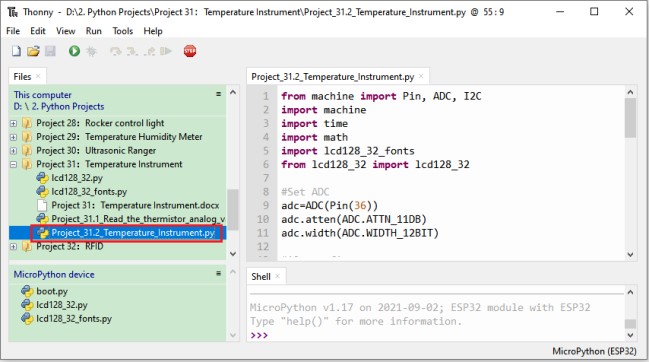Screen dimensions: 650x362
Task: Click file tree scrollbar up arrow
Action: tap(233, 92)
